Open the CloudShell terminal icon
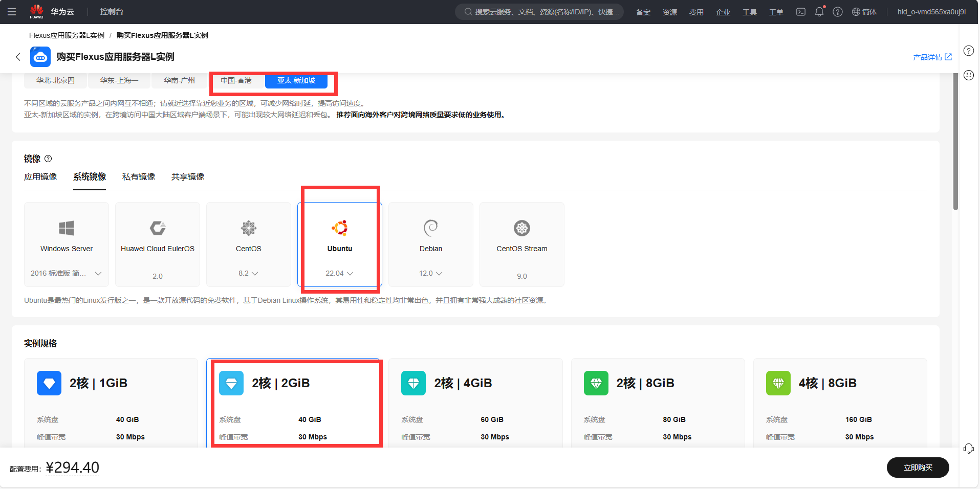980x489 pixels. pos(801,12)
